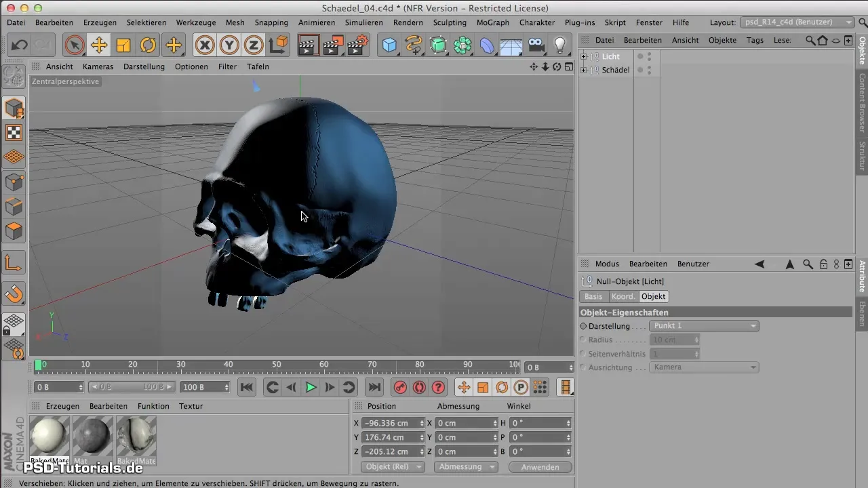This screenshot has width=868, height=488.
Task: Open the Content Browser side tab
Action: [862, 102]
